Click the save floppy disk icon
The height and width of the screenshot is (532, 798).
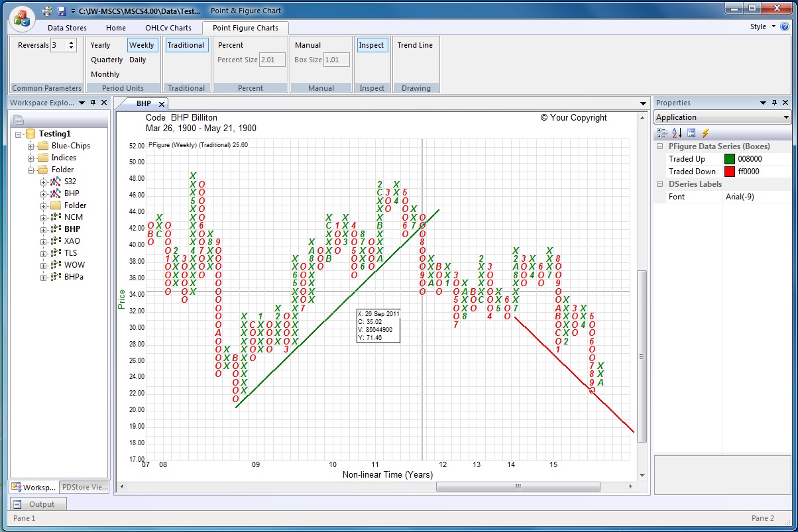point(62,11)
